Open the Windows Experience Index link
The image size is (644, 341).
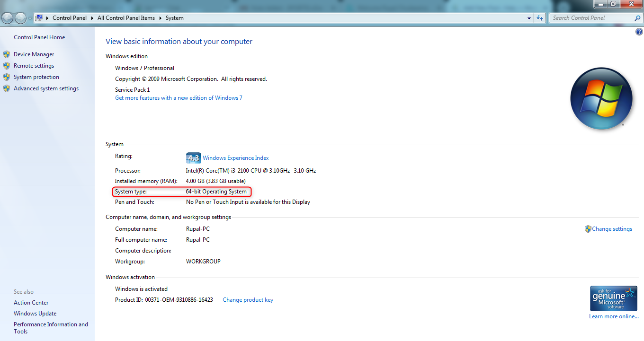pyautogui.click(x=235, y=158)
